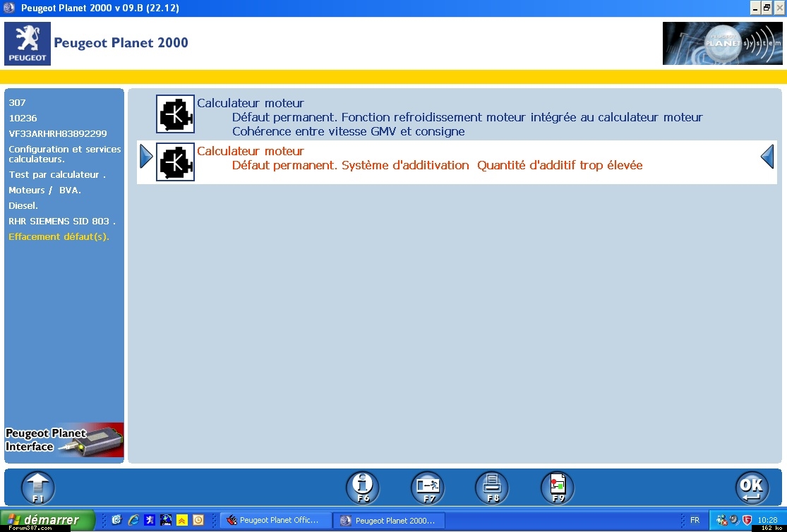
Task: Click the network tray icon with red X
Action: click(x=722, y=521)
